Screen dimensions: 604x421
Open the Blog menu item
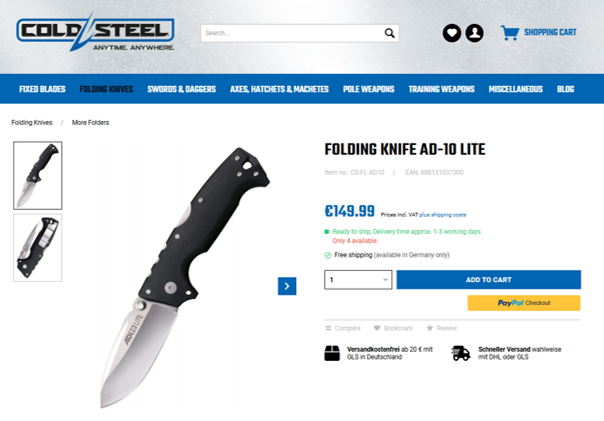pos(565,89)
